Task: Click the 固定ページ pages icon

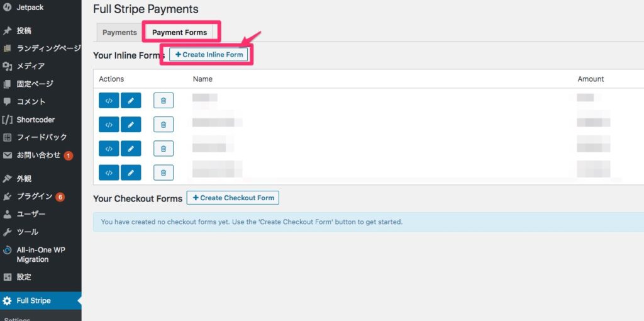Action: click(7, 84)
